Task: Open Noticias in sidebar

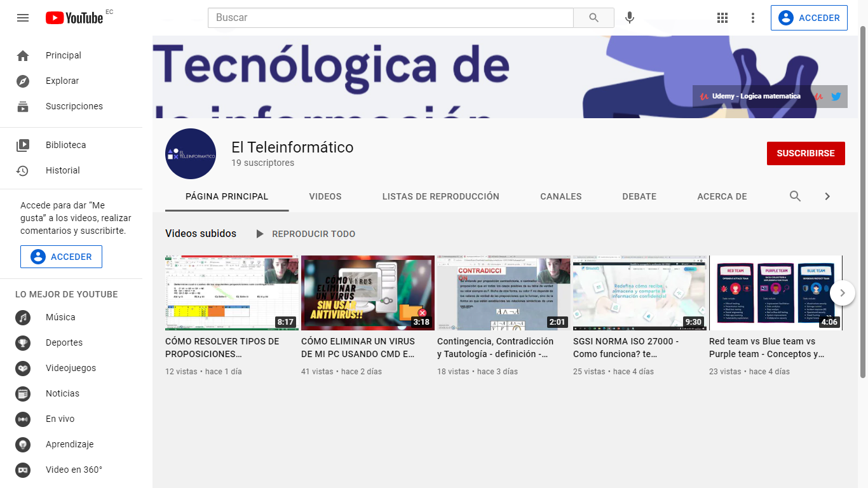Action: coord(71,394)
